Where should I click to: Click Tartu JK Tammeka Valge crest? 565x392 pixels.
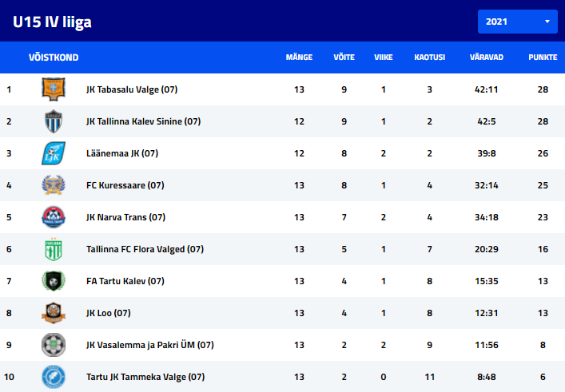tap(54, 377)
